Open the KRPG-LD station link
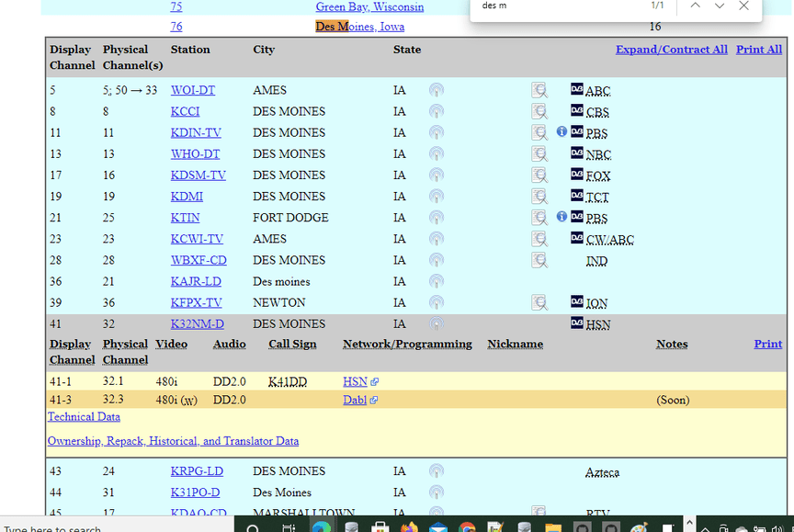Screen dimensions: 794x532 click(197, 471)
